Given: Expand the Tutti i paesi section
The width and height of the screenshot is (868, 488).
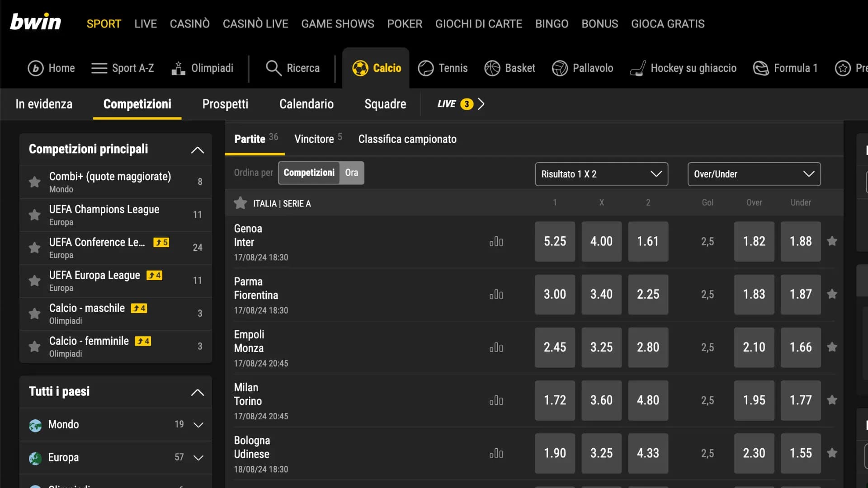Looking at the screenshot, I should point(197,391).
